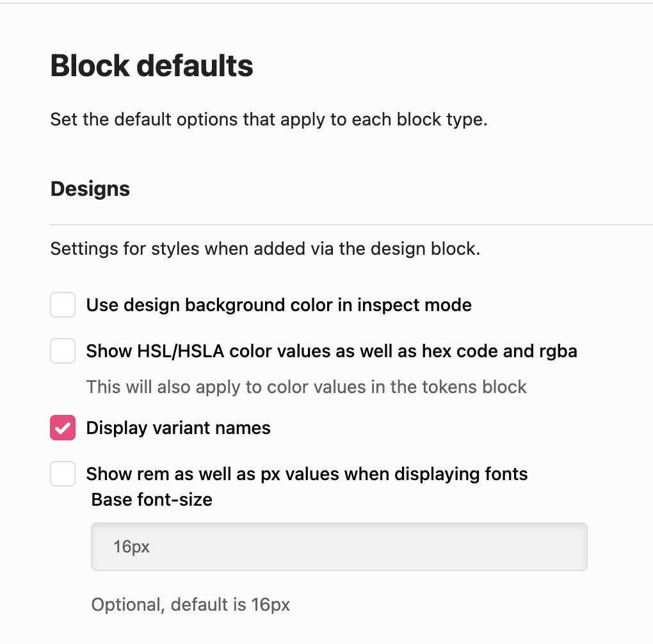Click the divider line below Designs
Screen dimensions: 653x644
pyautogui.click(x=351, y=225)
